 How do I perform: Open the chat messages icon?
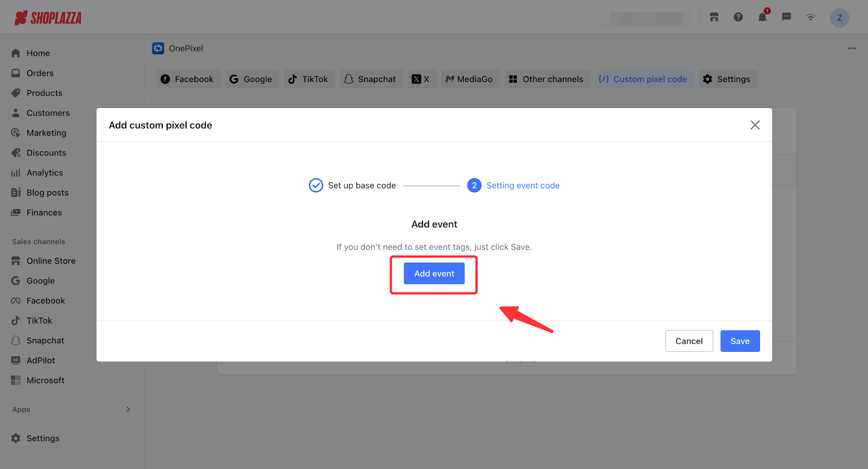pyautogui.click(x=786, y=17)
